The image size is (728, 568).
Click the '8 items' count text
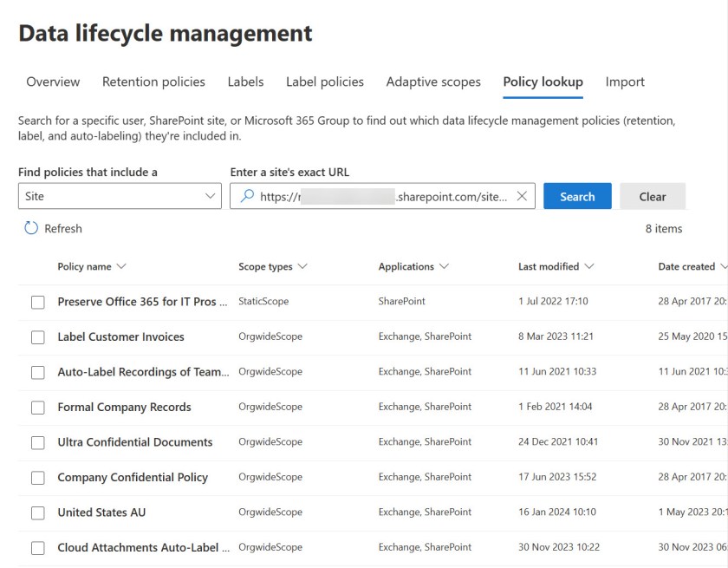664,228
